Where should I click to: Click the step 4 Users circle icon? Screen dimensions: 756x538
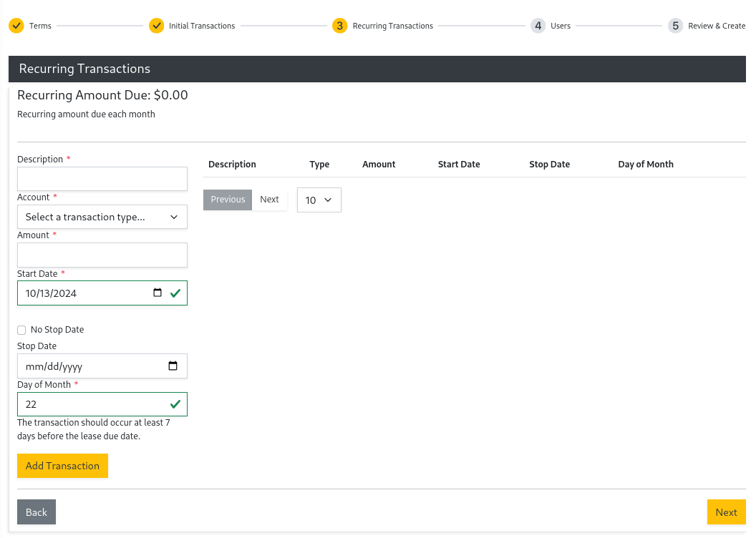[538, 26]
